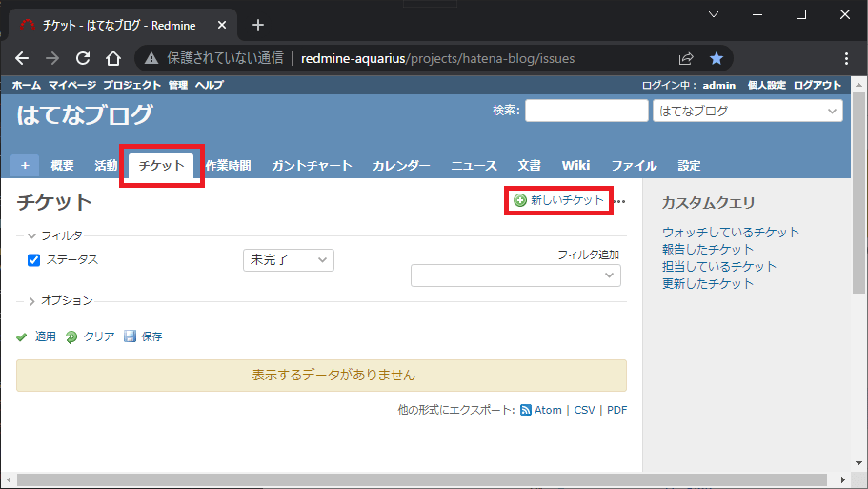This screenshot has width=868, height=489.
Task: Open the 未完了 status dropdown
Action: pos(289,260)
